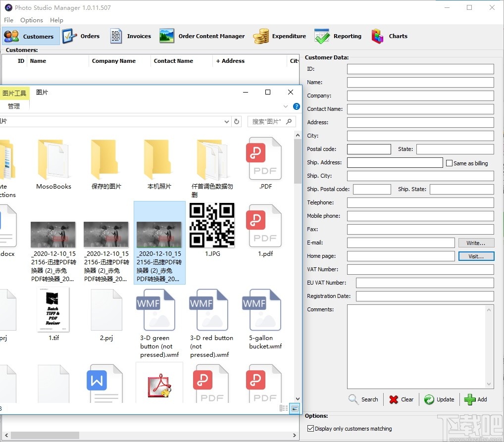The height and width of the screenshot is (442, 504).
Task: Switch to the 管理 tab in the dialog
Action: coord(14,105)
